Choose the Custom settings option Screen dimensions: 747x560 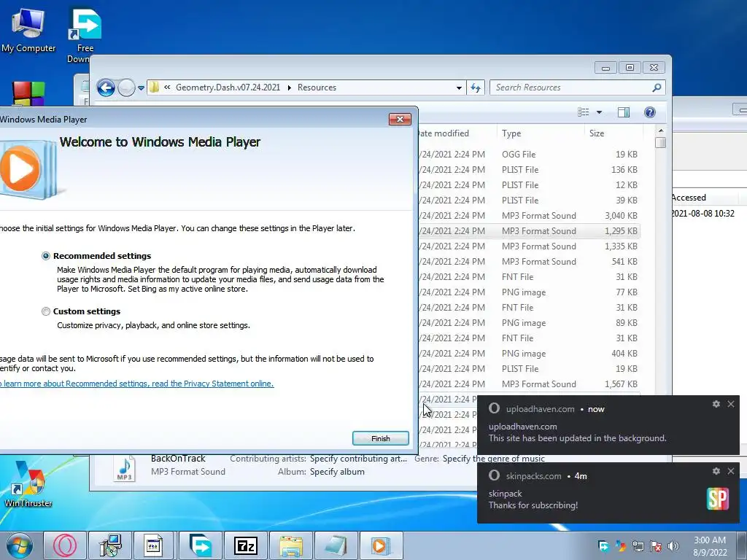point(46,311)
